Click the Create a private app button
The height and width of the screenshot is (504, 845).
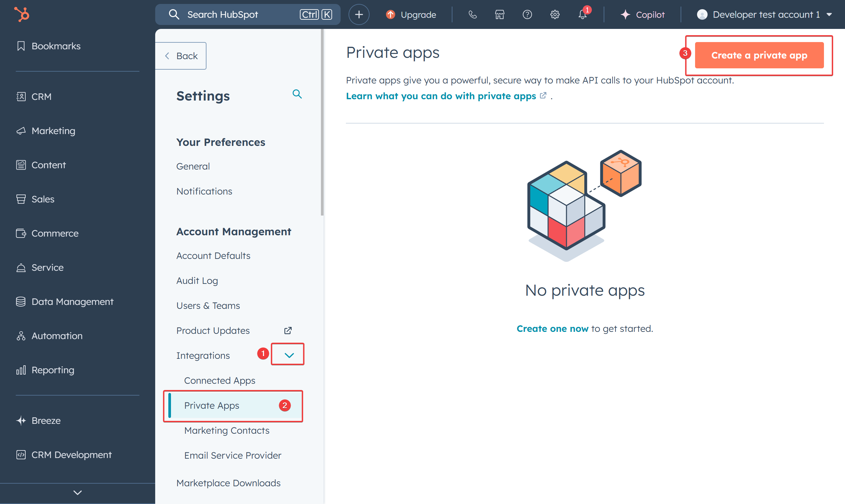point(759,55)
